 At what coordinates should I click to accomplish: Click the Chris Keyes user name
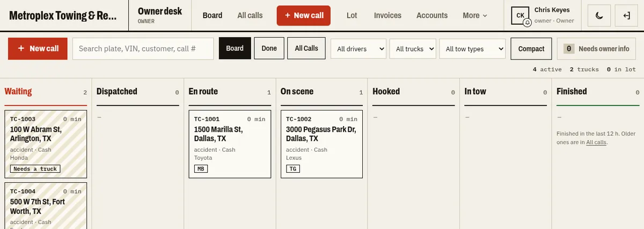[552, 10]
